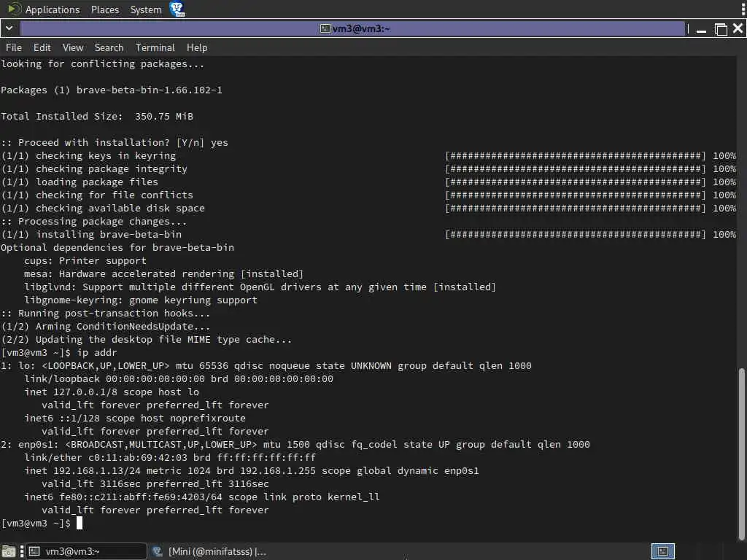The width and height of the screenshot is (747, 560).
Task: Open the View menu
Action: coord(73,47)
